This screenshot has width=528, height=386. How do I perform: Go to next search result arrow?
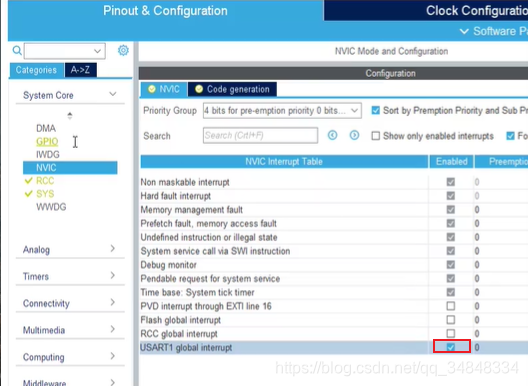354,135
